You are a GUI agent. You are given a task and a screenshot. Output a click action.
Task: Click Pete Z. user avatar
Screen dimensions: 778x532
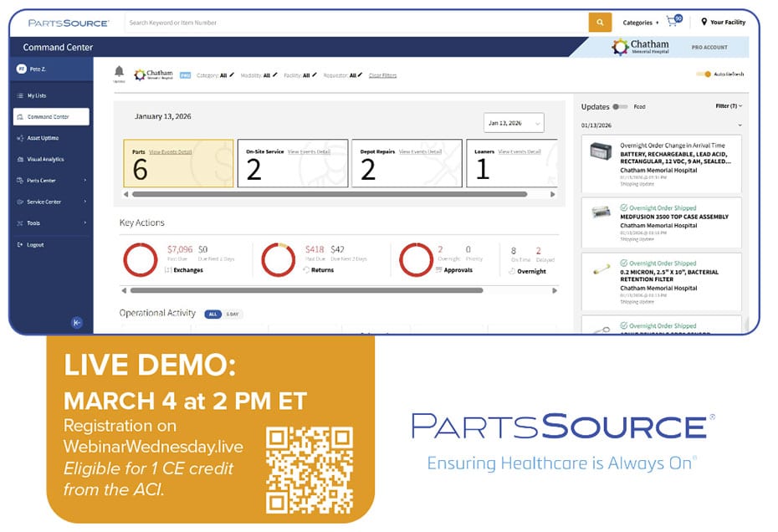(23, 70)
